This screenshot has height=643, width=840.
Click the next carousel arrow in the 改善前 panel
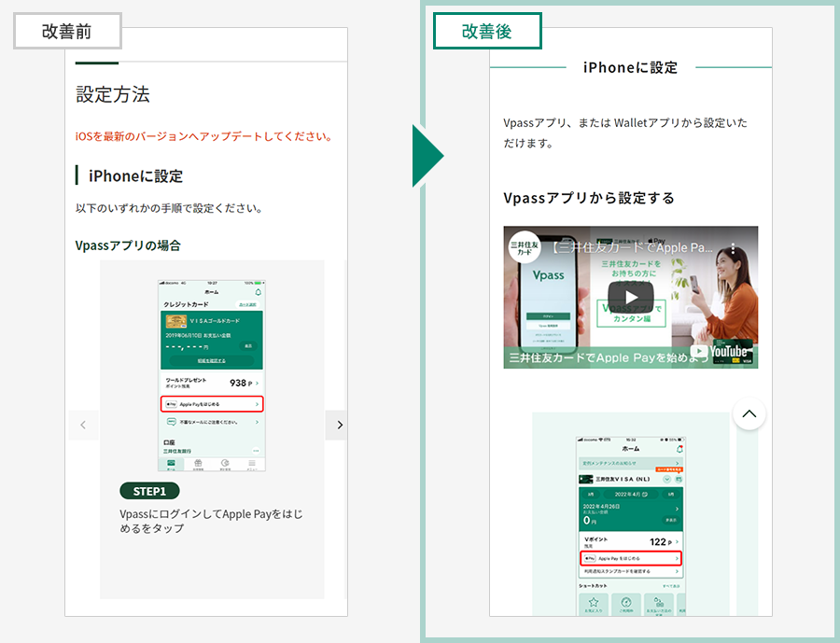click(336, 425)
